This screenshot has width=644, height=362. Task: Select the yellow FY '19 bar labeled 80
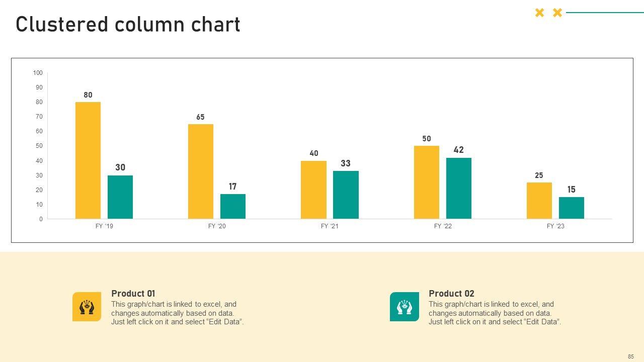click(88, 160)
